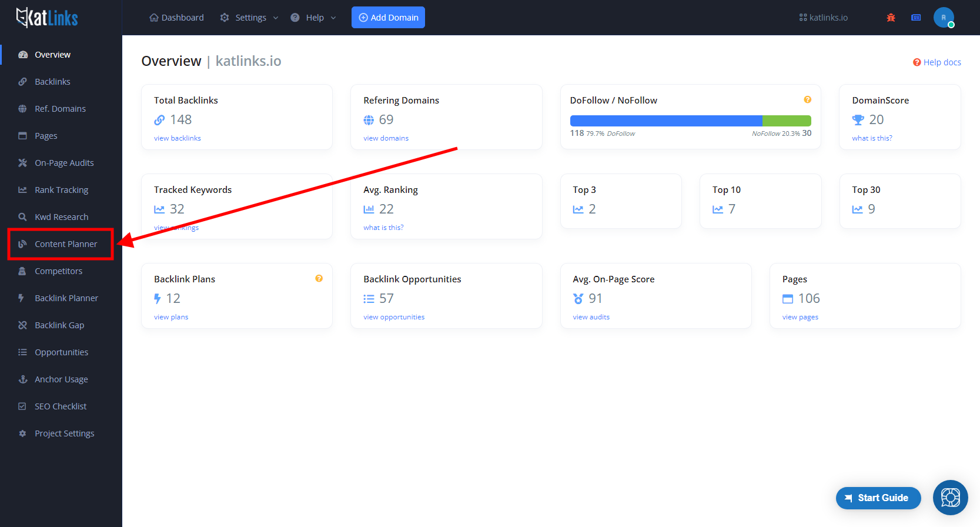
Task: Click the view plans link
Action: [171, 317]
